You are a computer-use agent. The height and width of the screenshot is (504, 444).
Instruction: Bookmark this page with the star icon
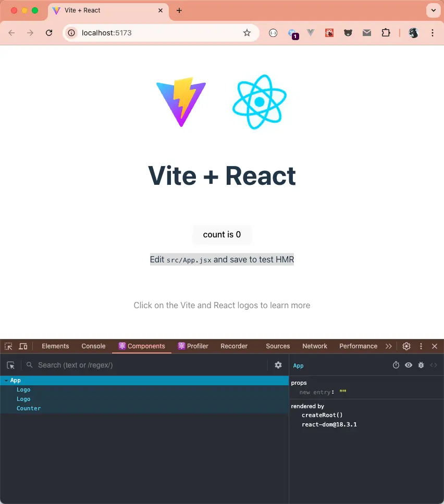click(247, 33)
